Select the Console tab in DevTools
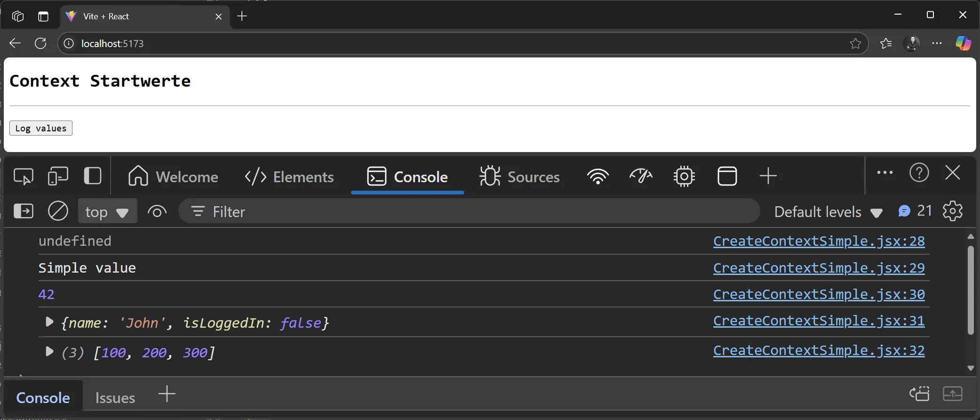 [407, 177]
